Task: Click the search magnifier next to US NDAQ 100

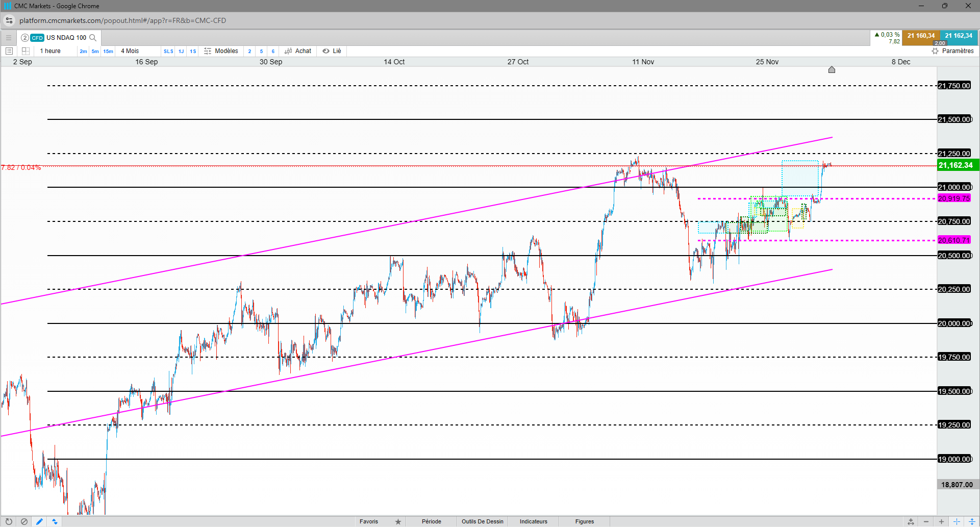Action: click(93, 38)
